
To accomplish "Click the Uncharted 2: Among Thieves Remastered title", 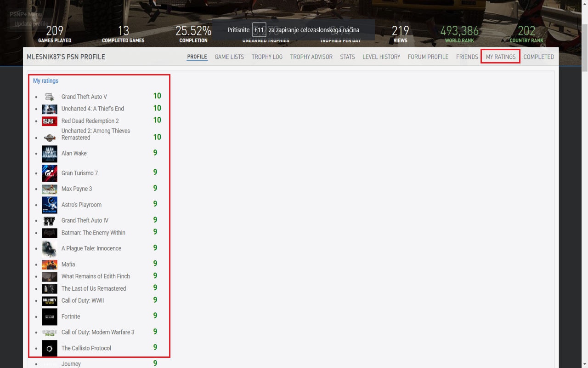I will click(96, 134).
